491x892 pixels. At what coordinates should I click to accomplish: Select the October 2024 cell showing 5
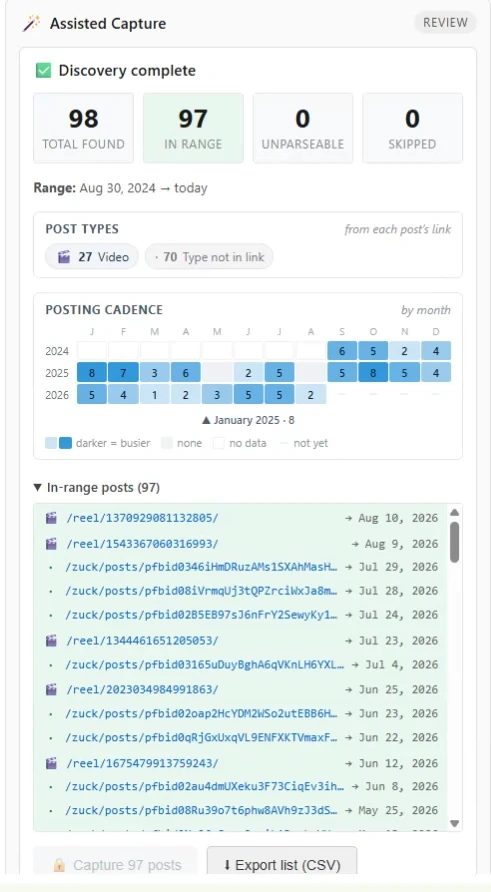[373, 351]
